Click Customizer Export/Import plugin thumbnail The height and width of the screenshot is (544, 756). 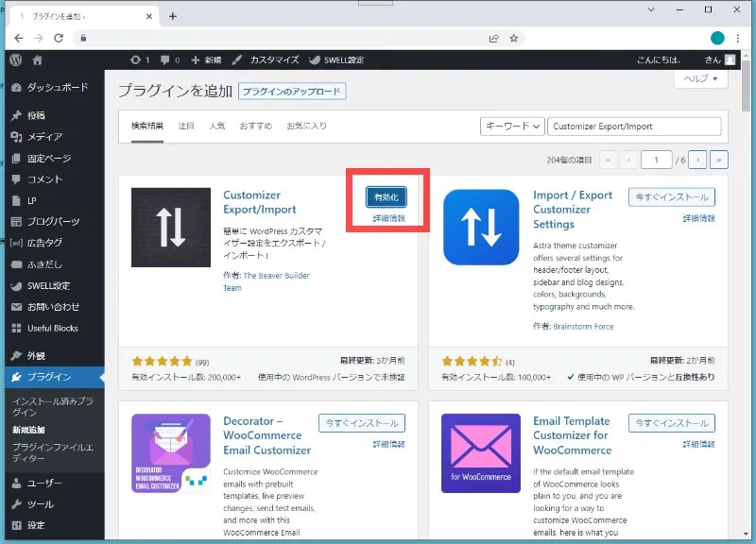pyautogui.click(x=171, y=228)
